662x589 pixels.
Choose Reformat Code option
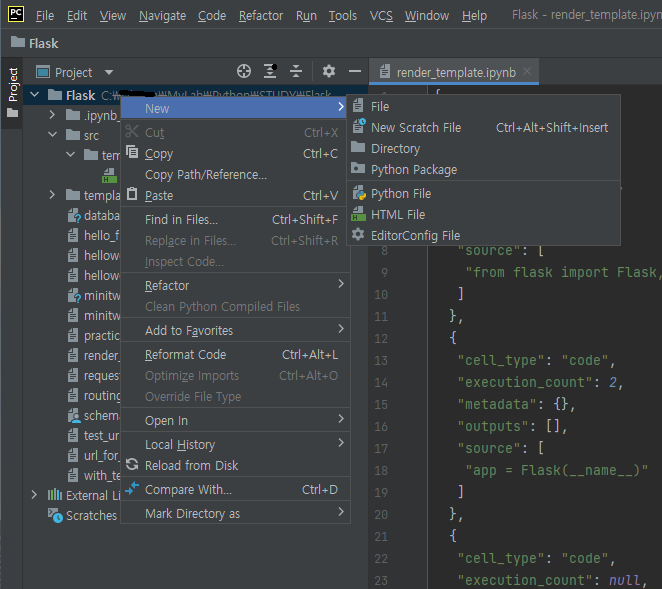coord(235,354)
